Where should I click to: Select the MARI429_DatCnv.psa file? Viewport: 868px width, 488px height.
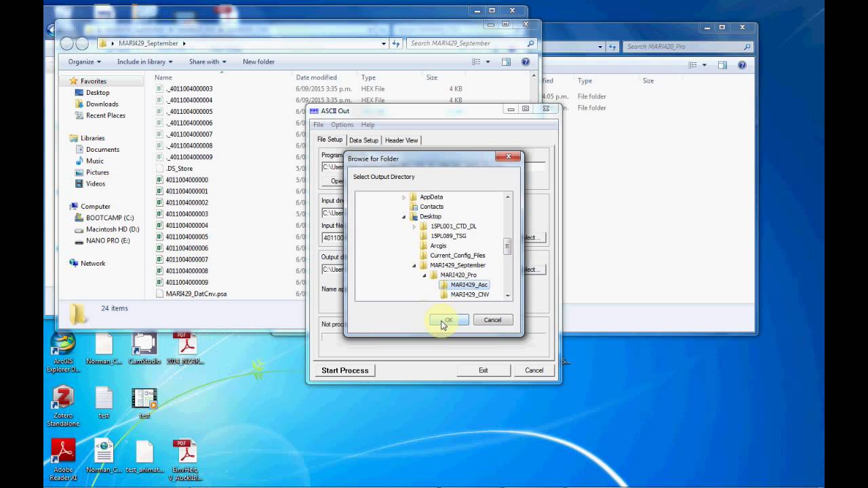click(196, 293)
